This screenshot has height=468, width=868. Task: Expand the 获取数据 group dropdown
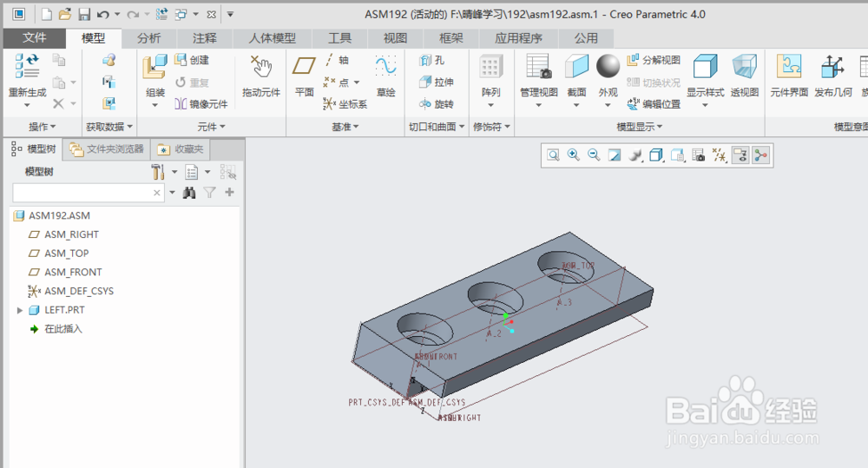pos(109,127)
